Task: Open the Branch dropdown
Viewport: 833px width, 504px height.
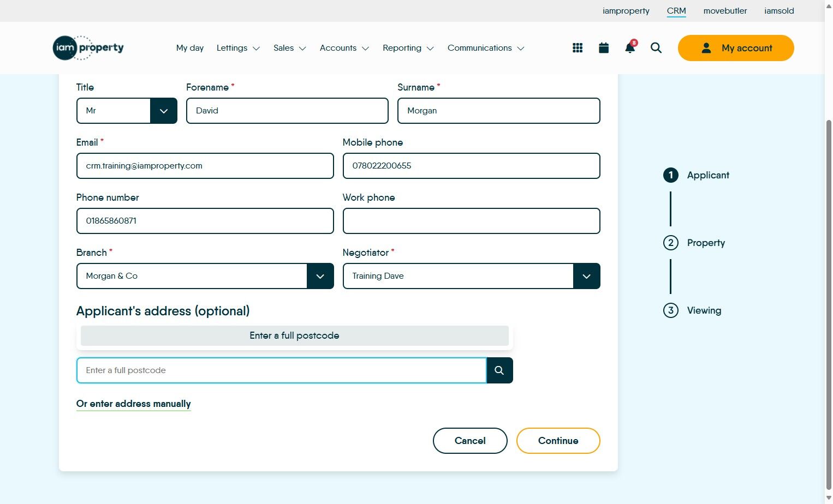Action: coord(205,276)
